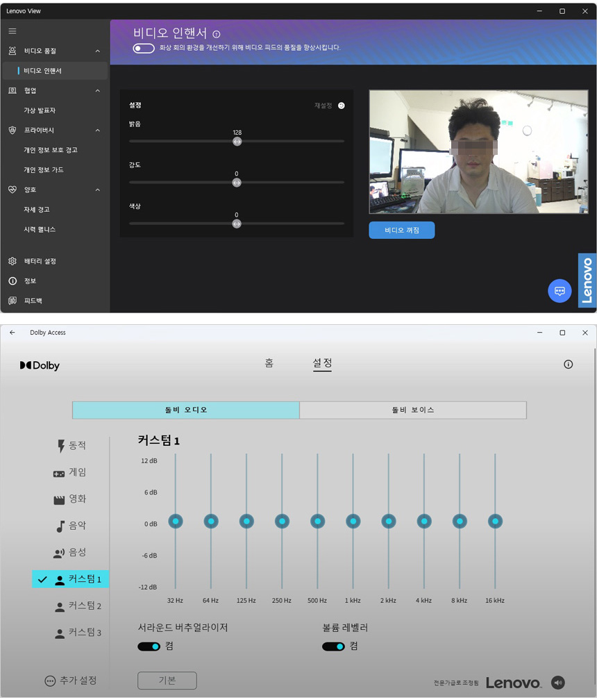This screenshot has width=597, height=700.
Task: Collapse the 비디오 품질 section chevron
Action: [98, 51]
